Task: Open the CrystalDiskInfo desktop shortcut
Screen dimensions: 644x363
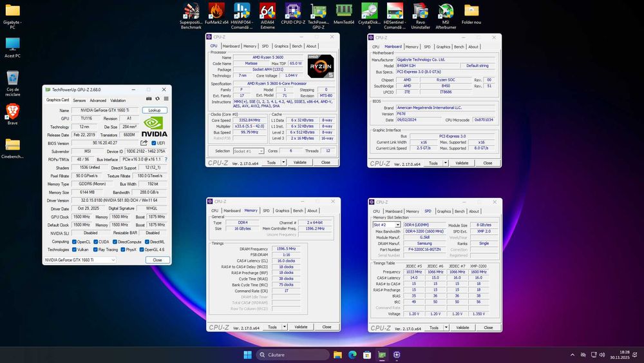Action: click(x=369, y=16)
